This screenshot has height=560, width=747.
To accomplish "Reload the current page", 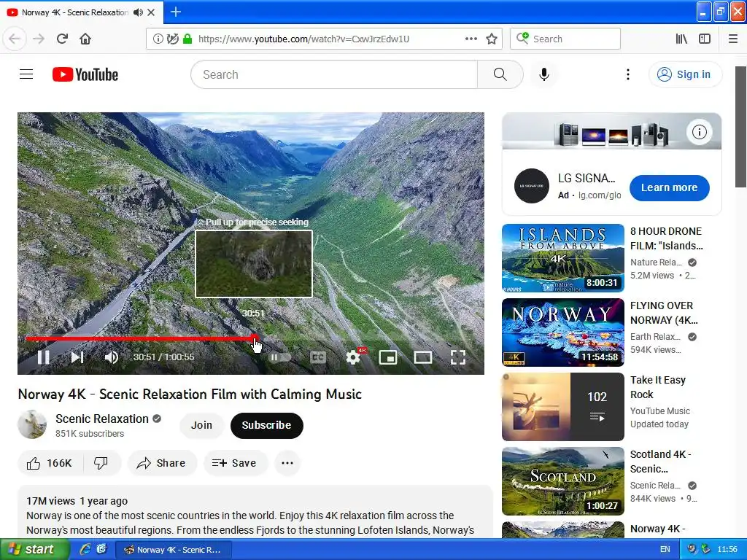I will (62, 39).
